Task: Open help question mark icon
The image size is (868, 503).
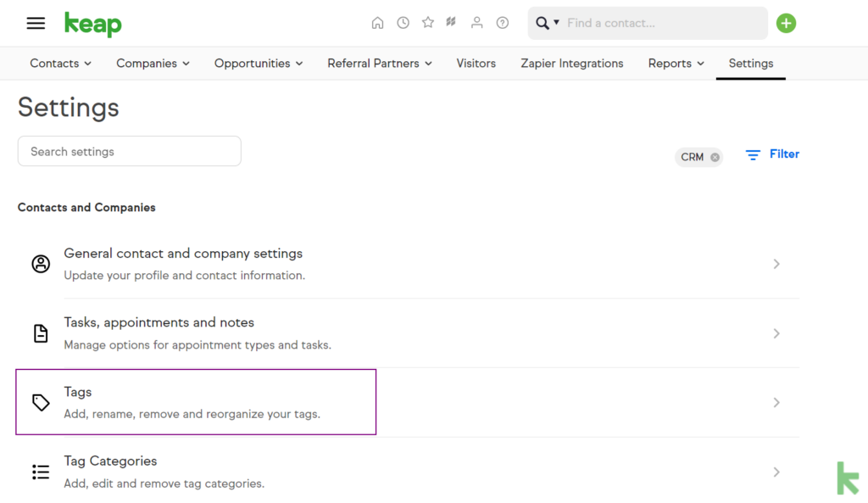Action: point(502,23)
